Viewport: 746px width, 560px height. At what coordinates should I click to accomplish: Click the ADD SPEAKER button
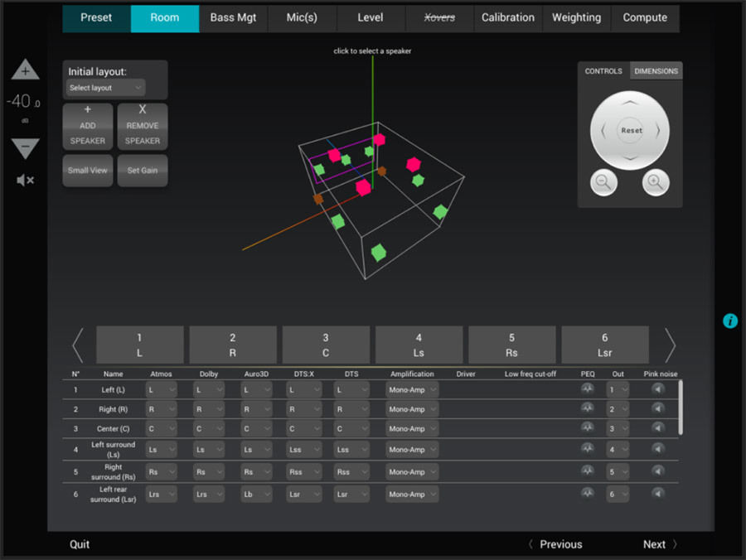(87, 126)
